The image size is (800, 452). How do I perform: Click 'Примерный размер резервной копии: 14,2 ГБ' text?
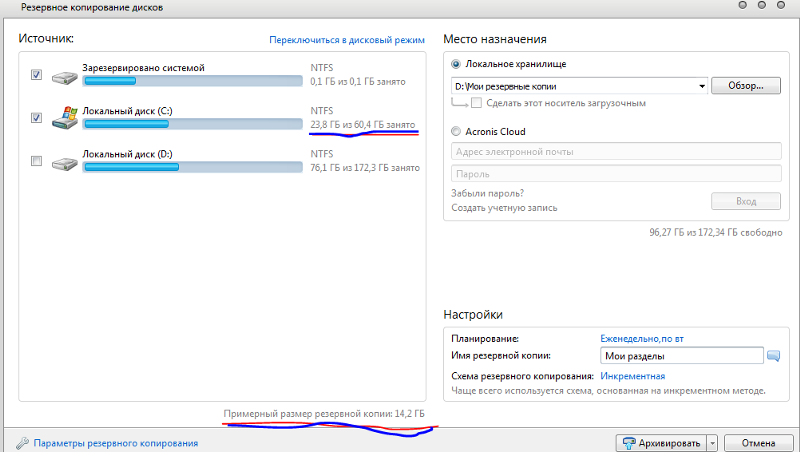324,414
